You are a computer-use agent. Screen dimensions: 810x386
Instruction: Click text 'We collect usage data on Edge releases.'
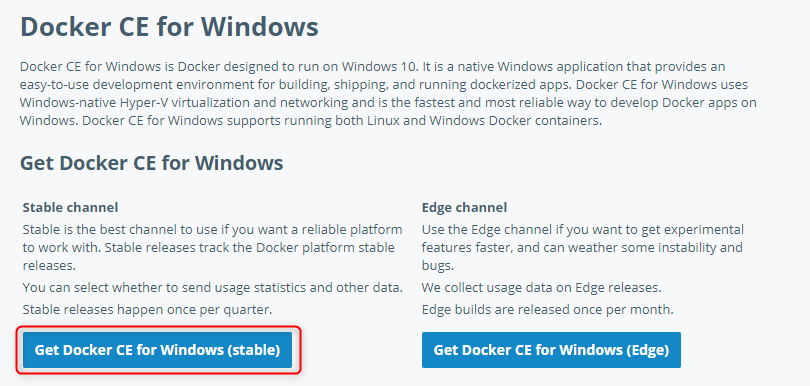click(x=541, y=287)
